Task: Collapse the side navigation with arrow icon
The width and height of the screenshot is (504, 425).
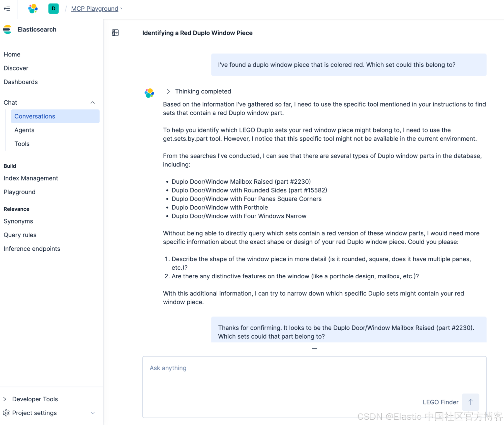Action: point(7,9)
